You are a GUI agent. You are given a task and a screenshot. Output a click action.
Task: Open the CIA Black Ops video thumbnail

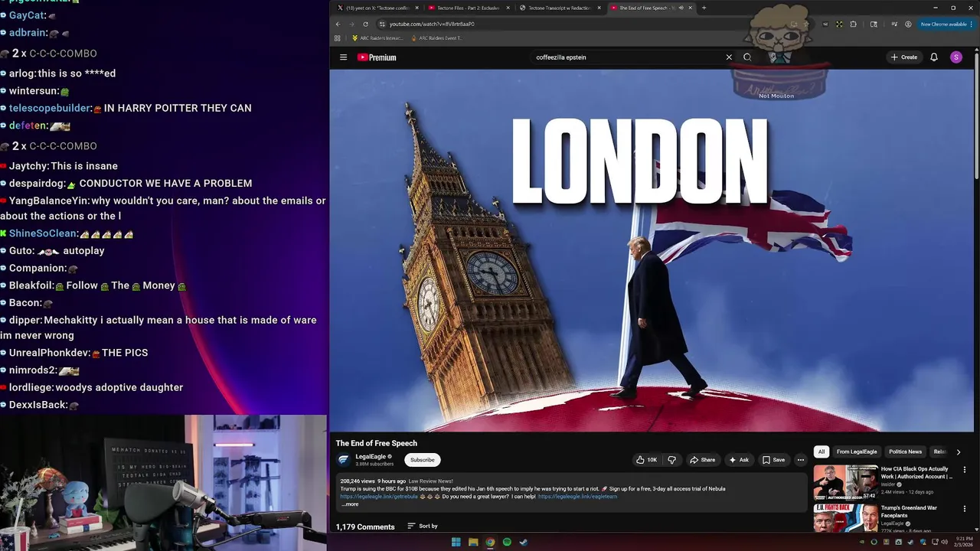[x=845, y=482]
